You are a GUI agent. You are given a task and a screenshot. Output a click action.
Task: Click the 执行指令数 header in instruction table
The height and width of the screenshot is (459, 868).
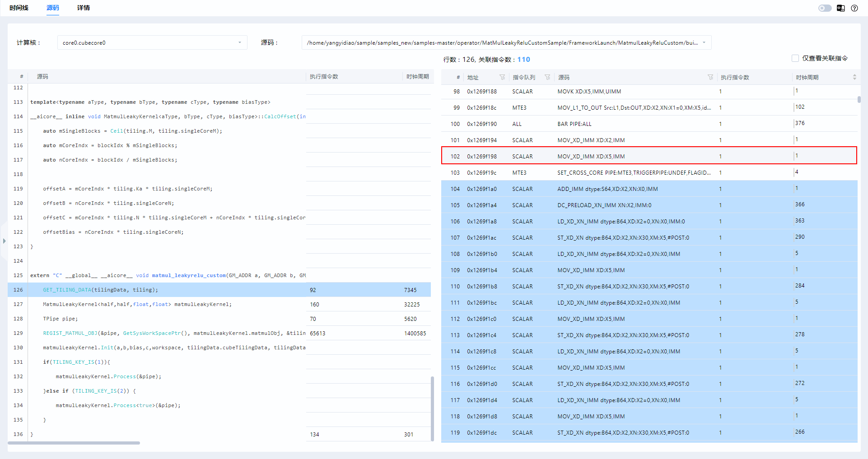(735, 77)
